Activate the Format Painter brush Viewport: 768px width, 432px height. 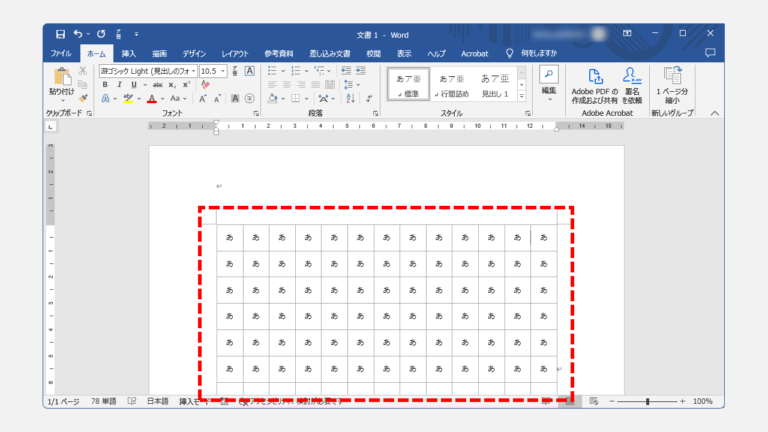tap(83, 98)
